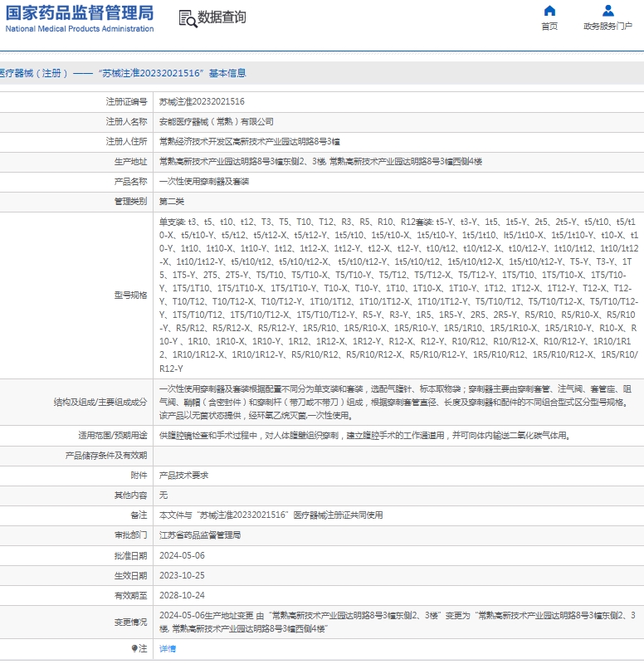
Task: Click approval date 2024-05-06
Action: click(182, 555)
